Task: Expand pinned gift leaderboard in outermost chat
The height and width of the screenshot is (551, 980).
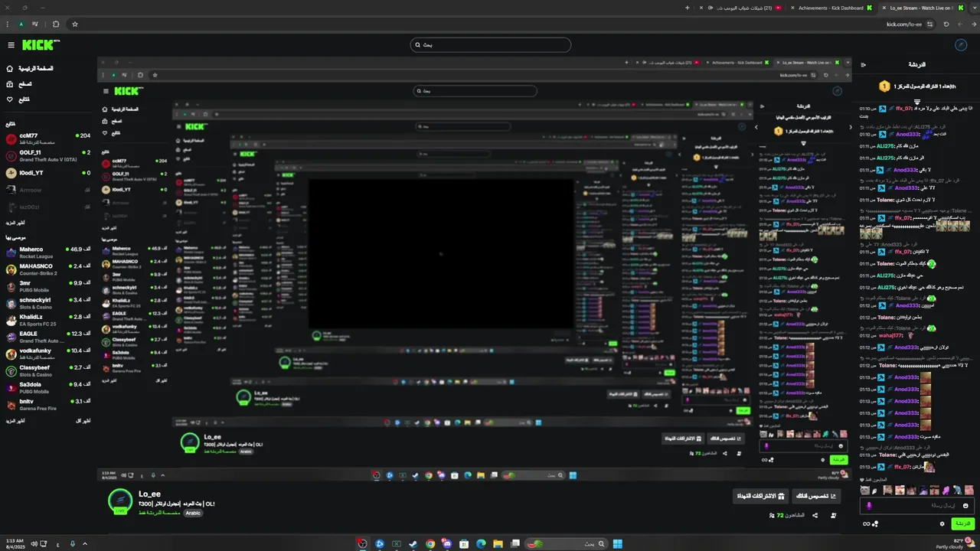Action: tap(917, 101)
